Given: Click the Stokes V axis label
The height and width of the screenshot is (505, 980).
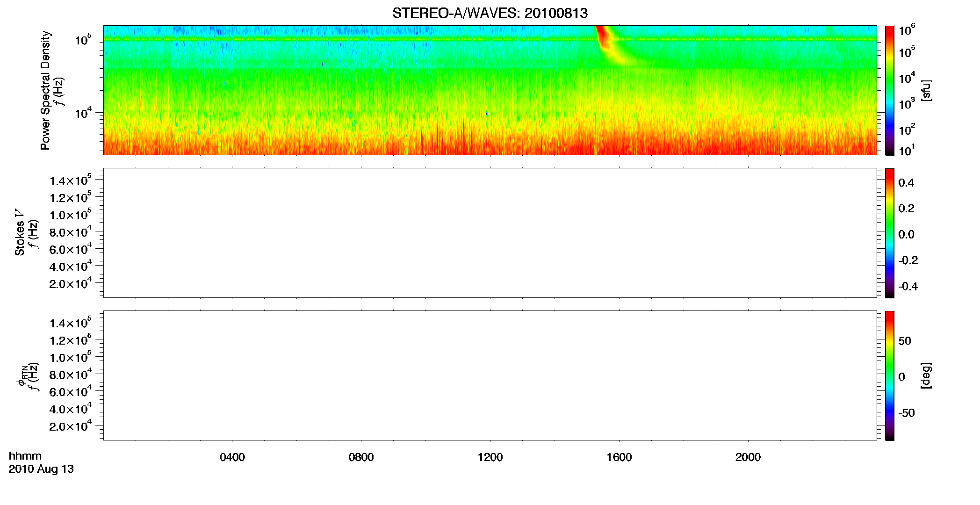Looking at the screenshot, I should pyautogui.click(x=20, y=232).
